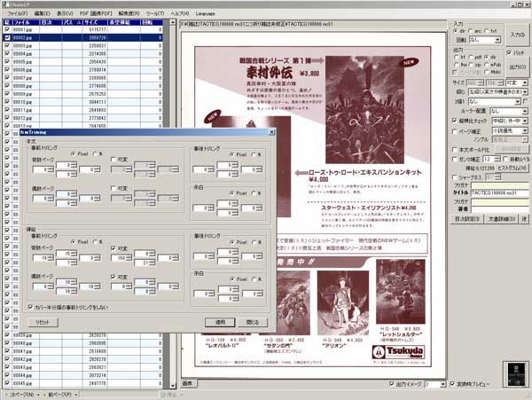Select the 00045.jpg file row

click(83, 383)
